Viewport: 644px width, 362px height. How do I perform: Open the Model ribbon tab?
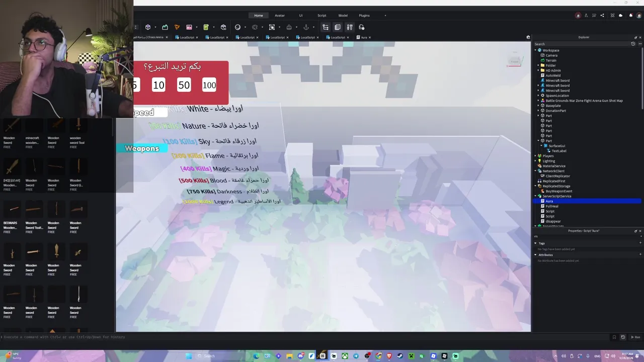[343, 16]
